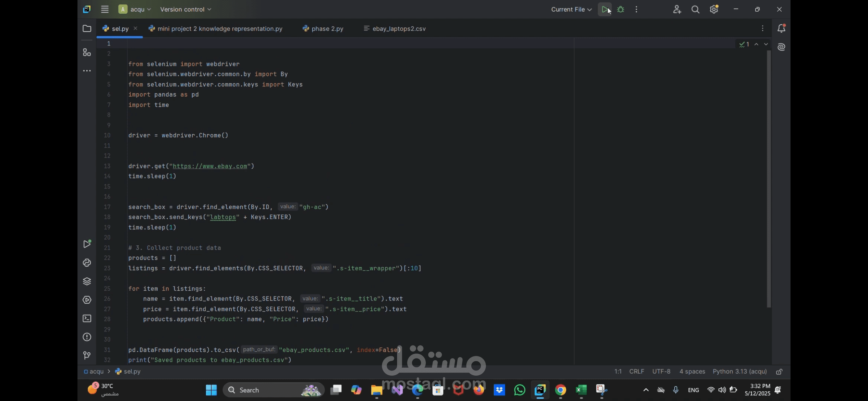The width and height of the screenshot is (868, 401).
Task: Open the Problems tool window
Action: [87, 337]
